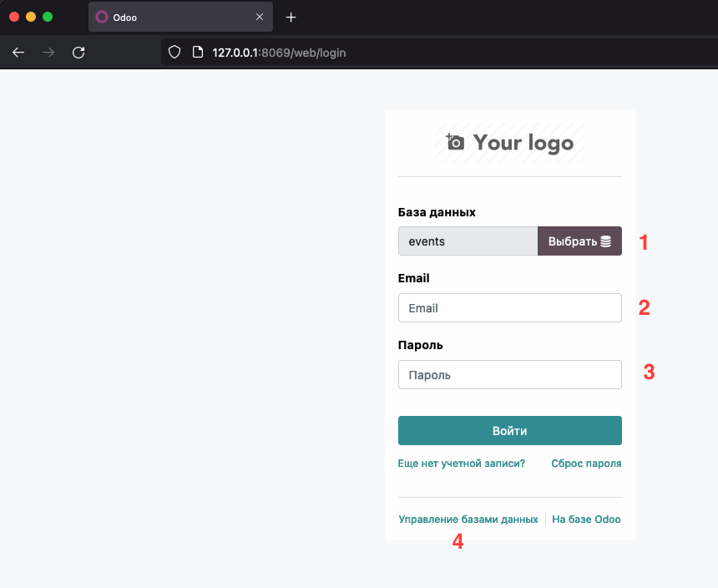Visit the "На базе Odoo" link
The height and width of the screenshot is (588, 718).
point(586,520)
